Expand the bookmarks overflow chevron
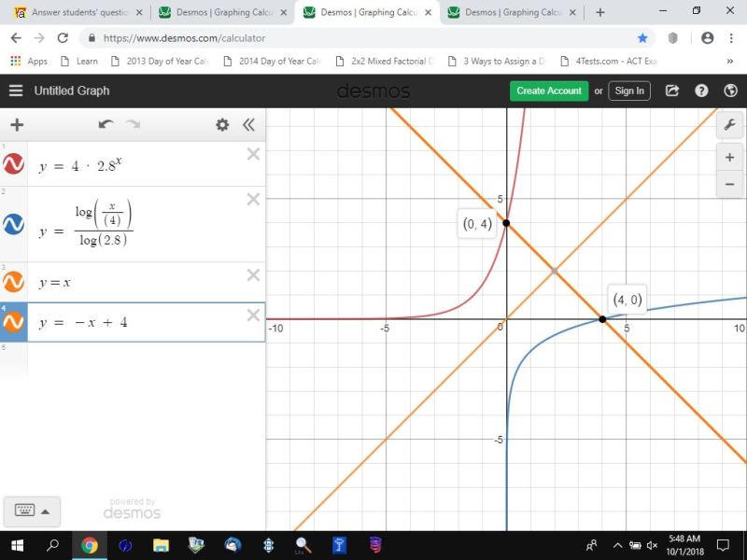 730,61
